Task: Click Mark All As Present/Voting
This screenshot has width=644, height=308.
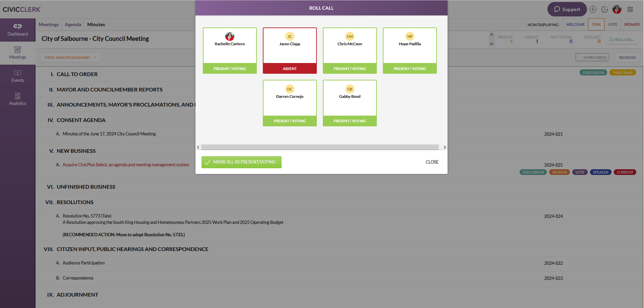Action: [241, 162]
